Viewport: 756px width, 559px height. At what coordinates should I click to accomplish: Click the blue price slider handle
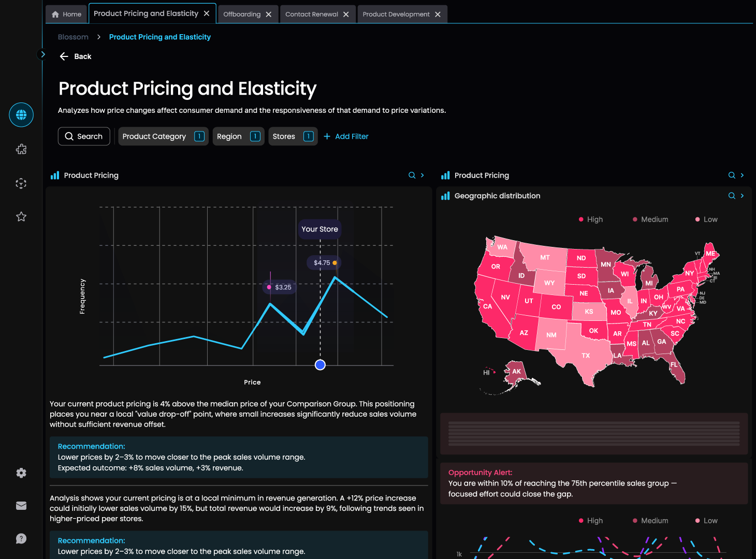pyautogui.click(x=320, y=365)
